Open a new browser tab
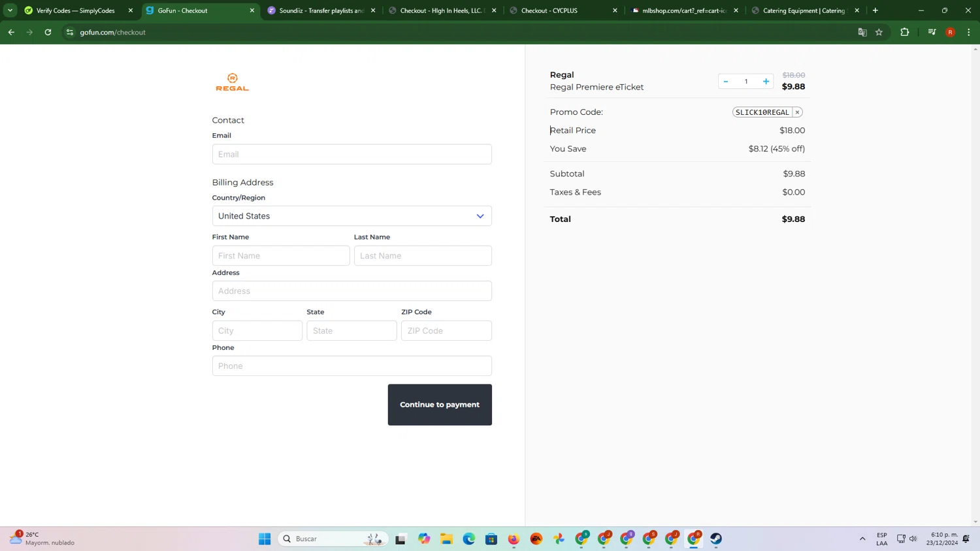 click(875, 10)
